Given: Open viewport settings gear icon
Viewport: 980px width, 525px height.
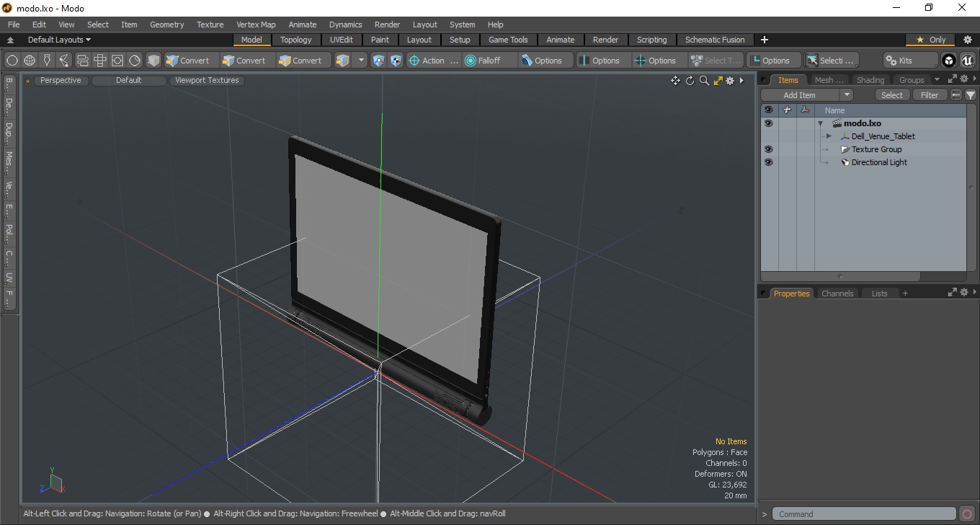Looking at the screenshot, I should 730,81.
